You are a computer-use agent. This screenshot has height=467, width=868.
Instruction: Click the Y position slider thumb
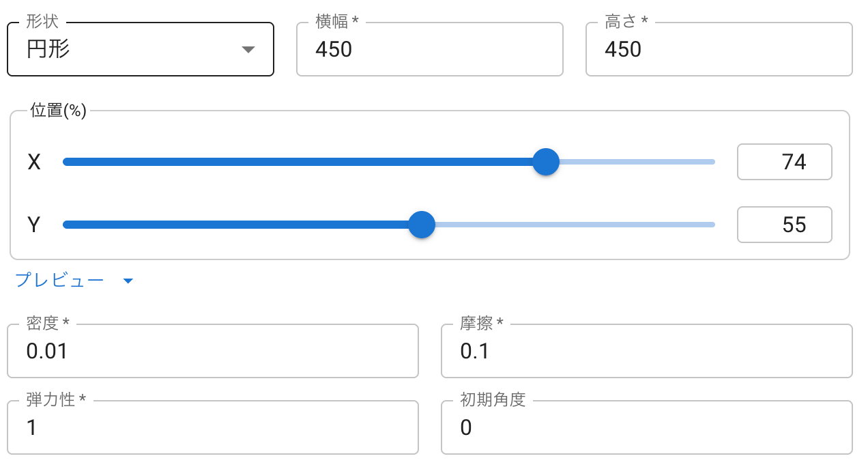422,225
